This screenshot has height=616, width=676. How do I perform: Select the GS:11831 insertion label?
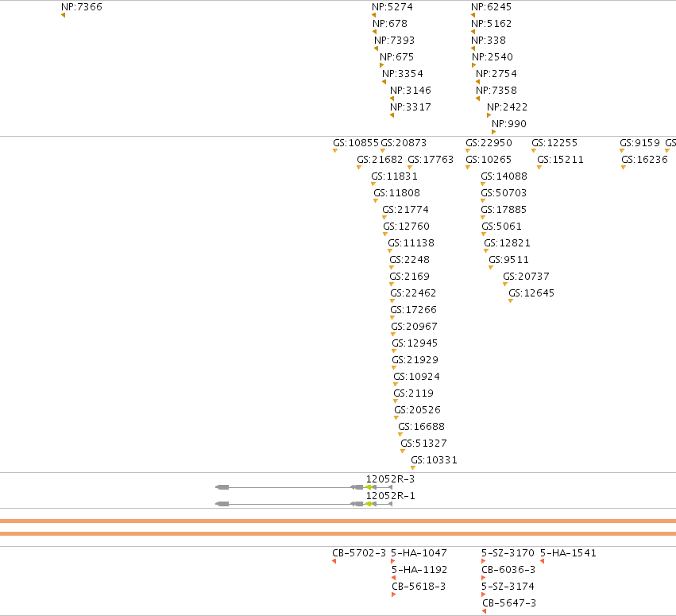click(x=395, y=176)
